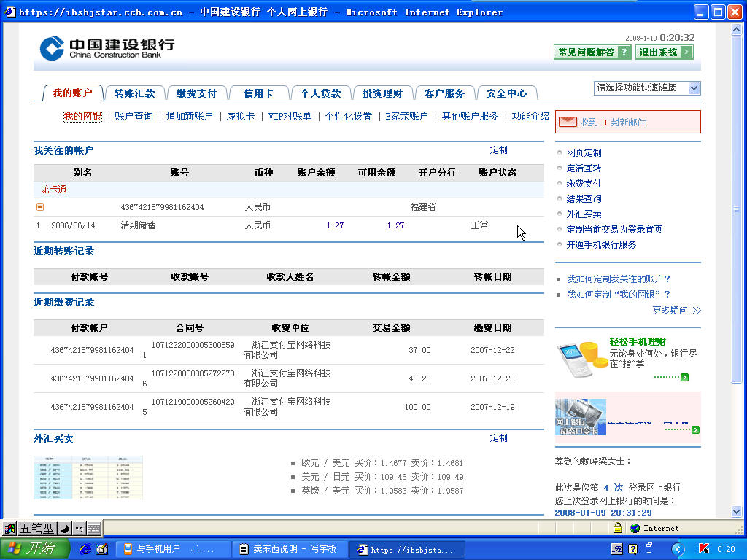
Task: Switch to the 缴费支付 tab
Action: pyautogui.click(x=196, y=93)
